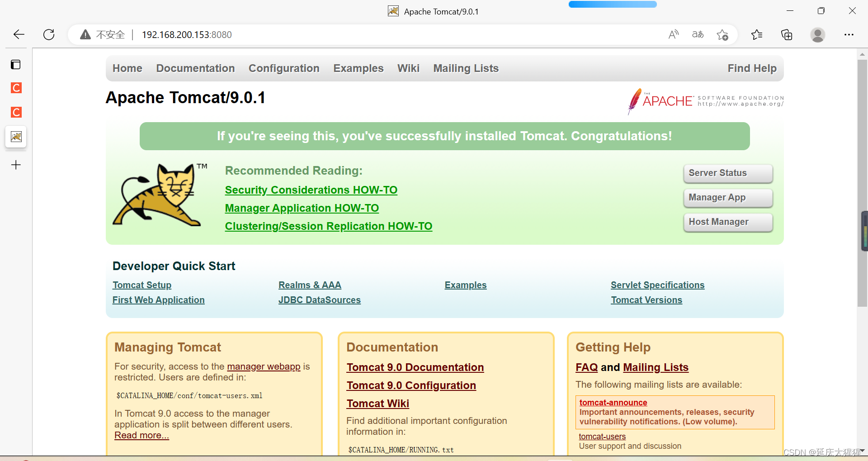Click the not-secure warning triangle icon
Viewport: 868px width, 461px height.
(85, 34)
